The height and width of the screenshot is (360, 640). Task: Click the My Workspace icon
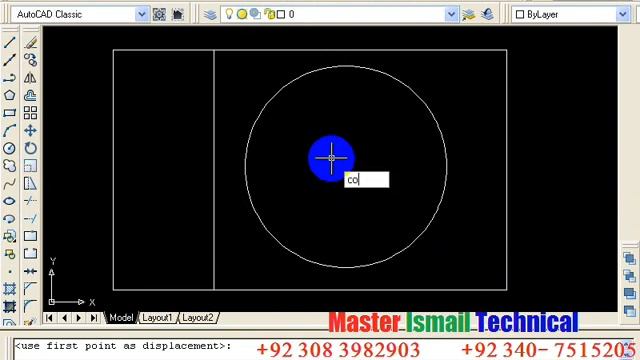pos(178,15)
